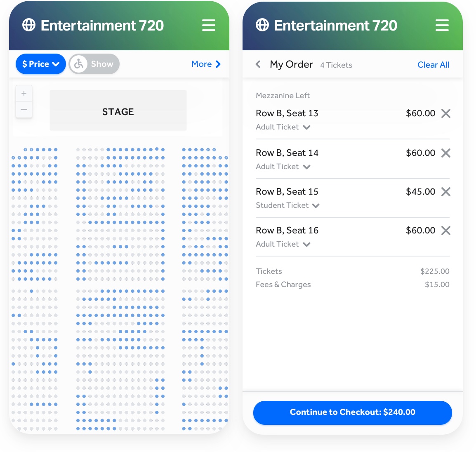Remove Row B, Seat 13 from the order
This screenshot has height=452, width=476.
pos(446,113)
